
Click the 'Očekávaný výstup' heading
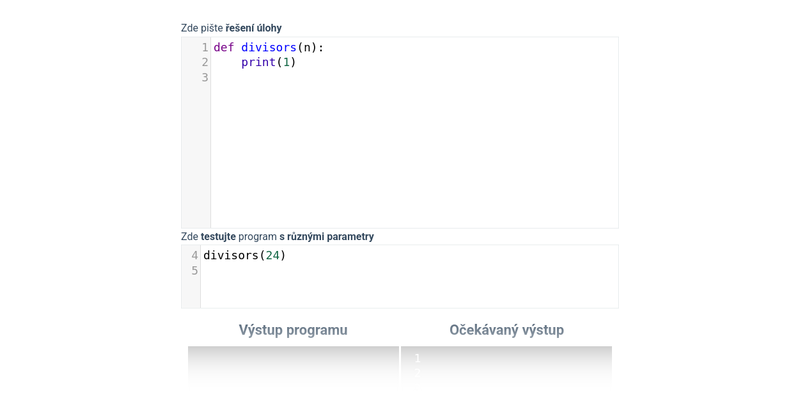coord(506,330)
